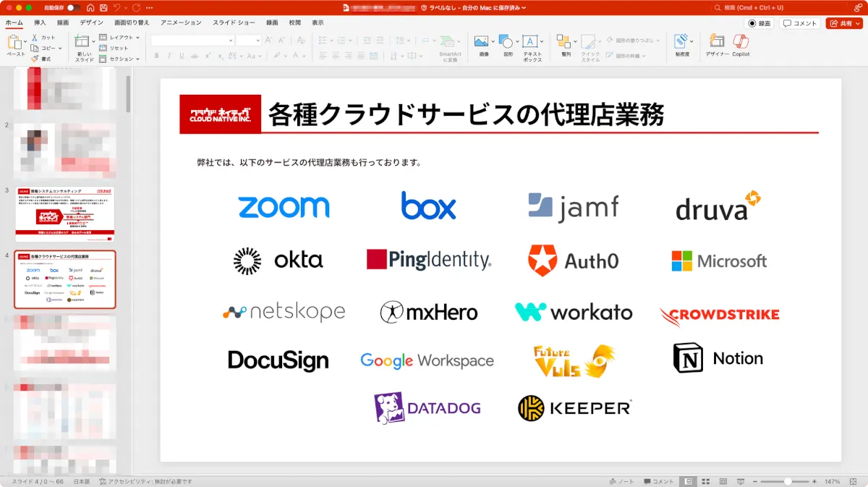868x487 pixels.
Task: Click the bulleted list icon
Action: coord(323,41)
